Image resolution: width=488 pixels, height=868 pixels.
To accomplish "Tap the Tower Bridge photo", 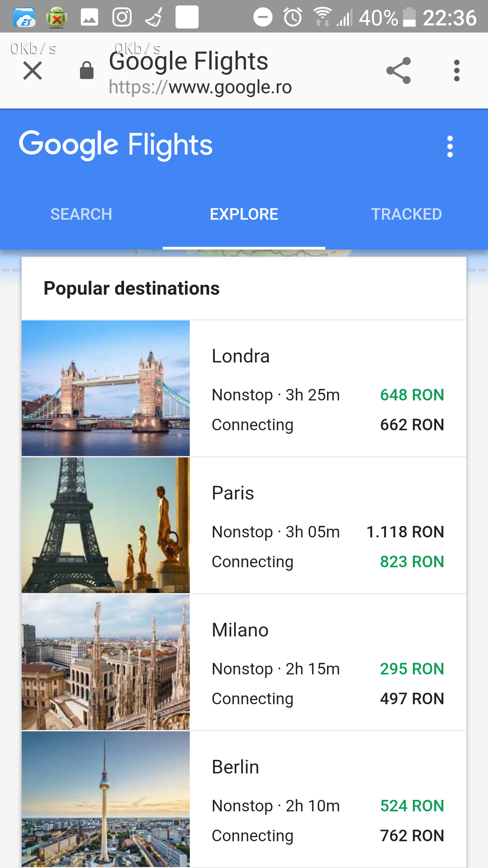I will (106, 388).
